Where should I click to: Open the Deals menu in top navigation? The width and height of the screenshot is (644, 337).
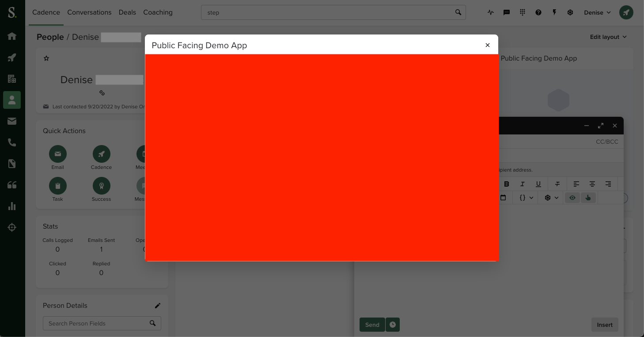coord(127,12)
